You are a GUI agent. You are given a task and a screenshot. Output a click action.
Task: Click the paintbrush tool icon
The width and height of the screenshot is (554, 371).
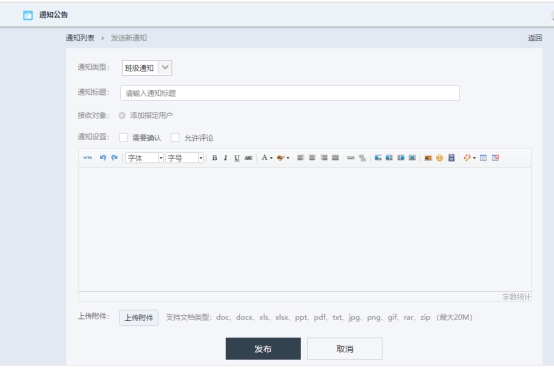pos(467,158)
